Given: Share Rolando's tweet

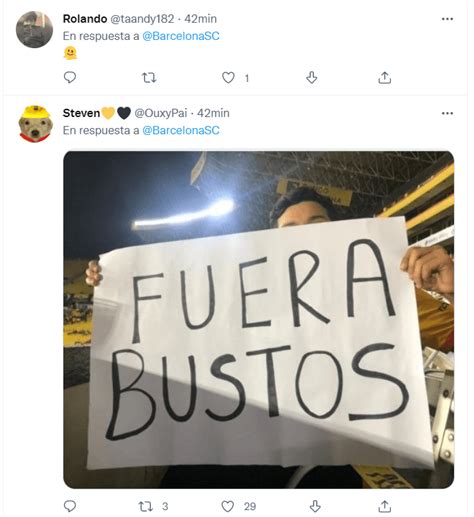Looking at the screenshot, I should click(x=384, y=77).
